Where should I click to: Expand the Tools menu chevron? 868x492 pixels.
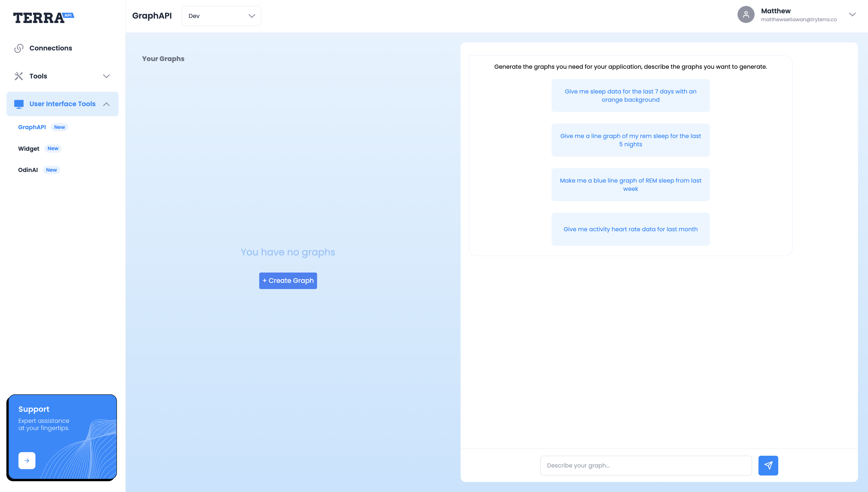(106, 76)
